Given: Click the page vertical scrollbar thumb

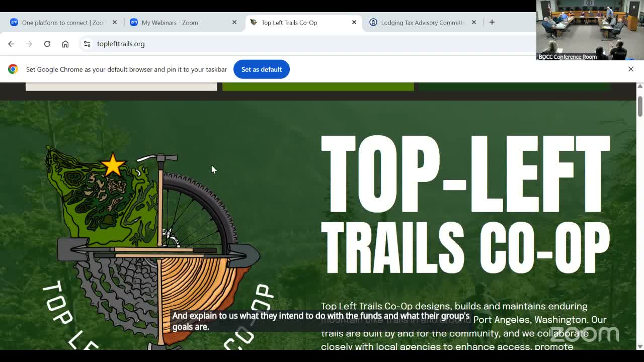Looking at the screenshot, I should 640,106.
